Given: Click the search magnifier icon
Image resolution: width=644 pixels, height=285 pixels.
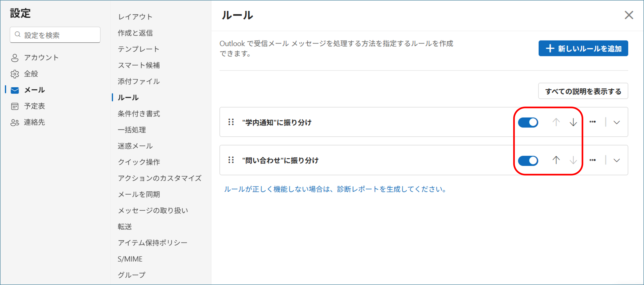Looking at the screenshot, I should (18, 34).
